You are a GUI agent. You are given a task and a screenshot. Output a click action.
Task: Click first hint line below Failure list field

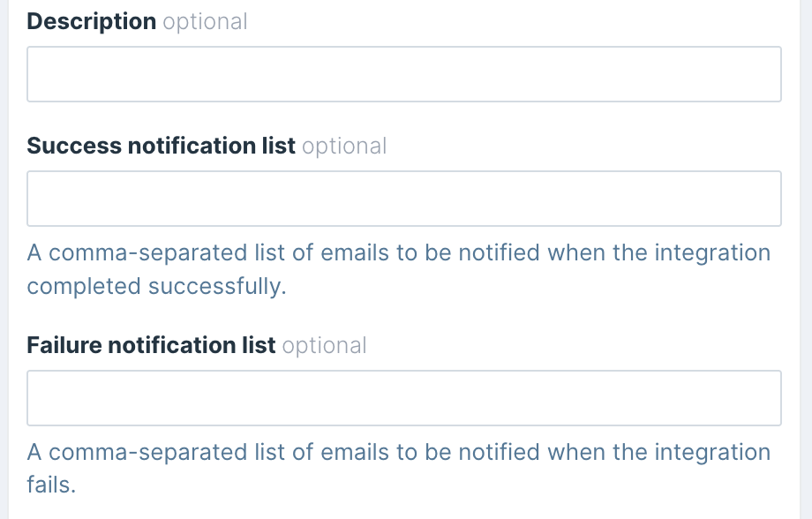398,453
